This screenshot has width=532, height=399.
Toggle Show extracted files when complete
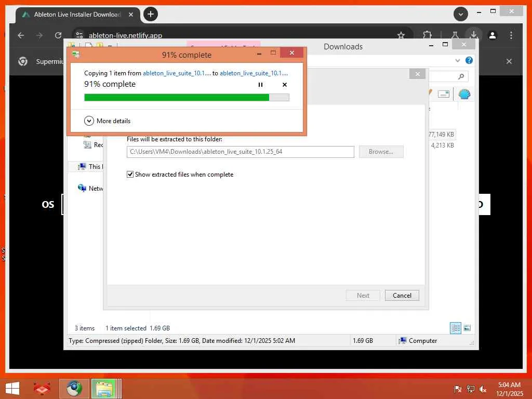tap(180, 175)
